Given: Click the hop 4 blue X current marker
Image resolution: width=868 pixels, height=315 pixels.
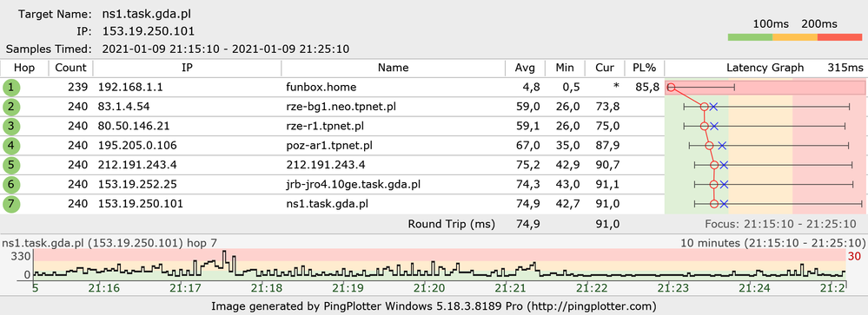Looking at the screenshot, I should coord(721,146).
